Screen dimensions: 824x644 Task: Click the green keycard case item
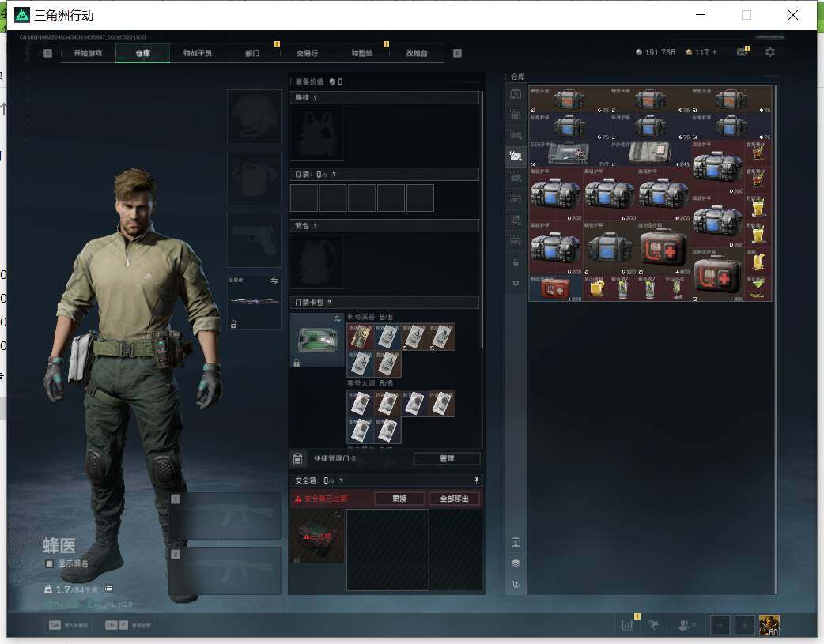(317, 340)
